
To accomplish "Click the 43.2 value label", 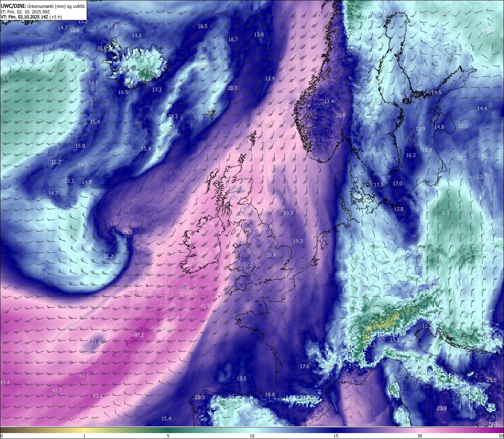I will 98,396.
